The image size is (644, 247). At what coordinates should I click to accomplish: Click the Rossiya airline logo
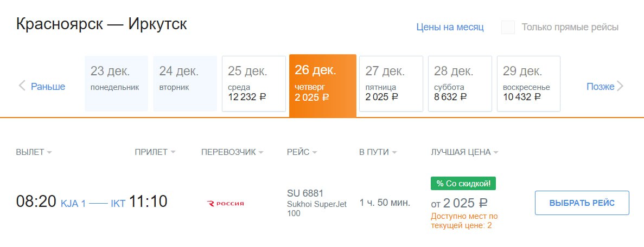[x=226, y=203]
